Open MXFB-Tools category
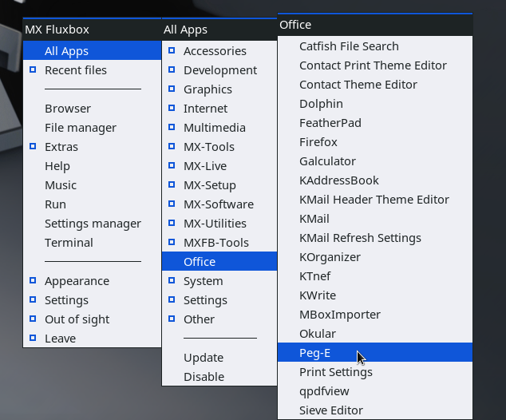 pyautogui.click(x=219, y=243)
